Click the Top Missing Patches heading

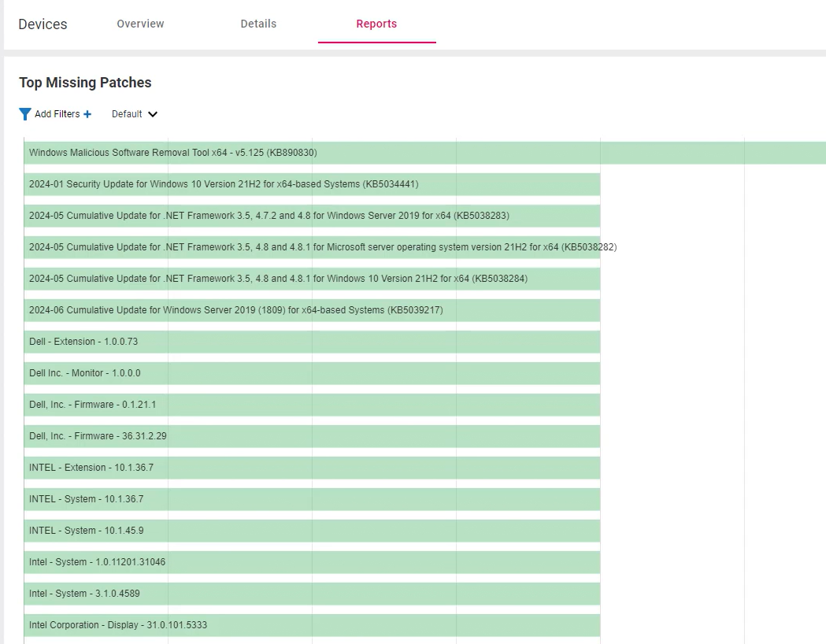pyautogui.click(x=85, y=83)
